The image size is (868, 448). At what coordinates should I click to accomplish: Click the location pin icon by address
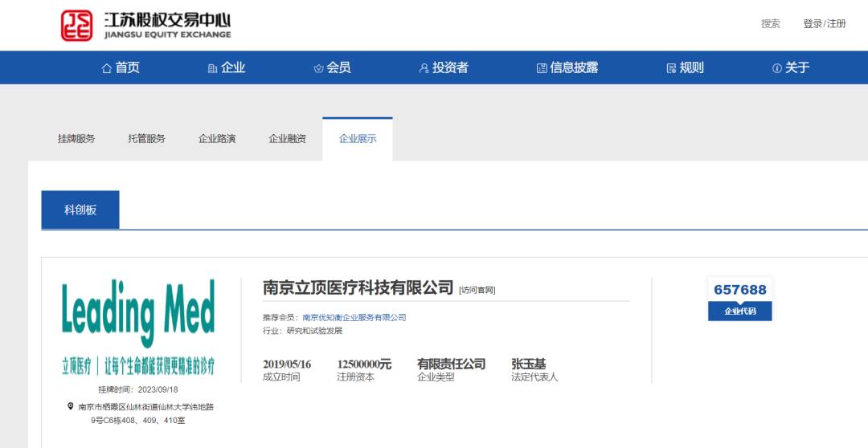coord(70,406)
